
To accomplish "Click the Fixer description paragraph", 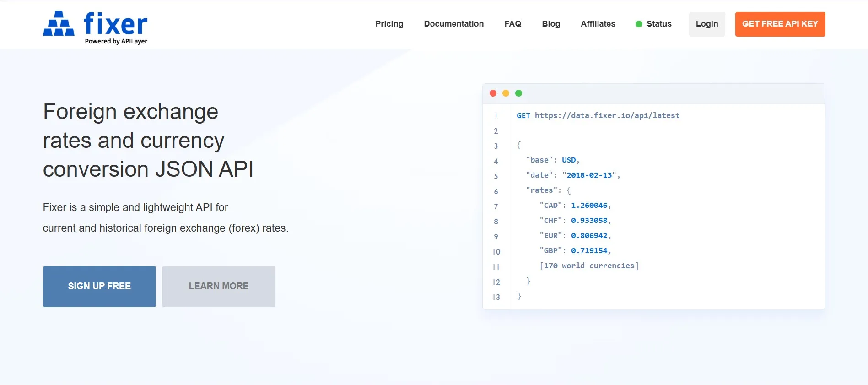I will (166, 218).
